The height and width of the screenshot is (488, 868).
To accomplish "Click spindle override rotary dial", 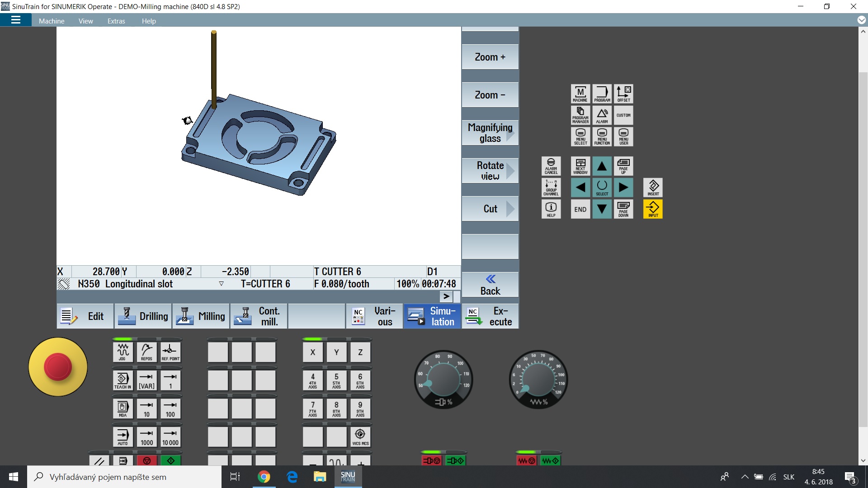I will click(443, 380).
